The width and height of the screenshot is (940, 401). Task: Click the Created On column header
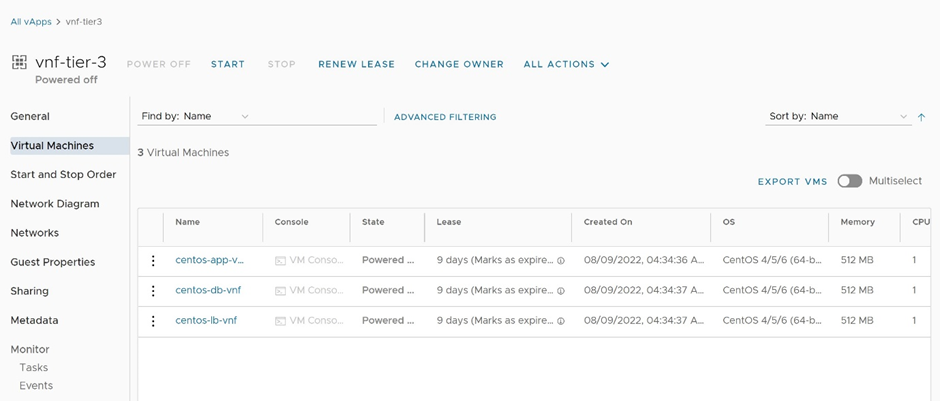click(x=608, y=222)
